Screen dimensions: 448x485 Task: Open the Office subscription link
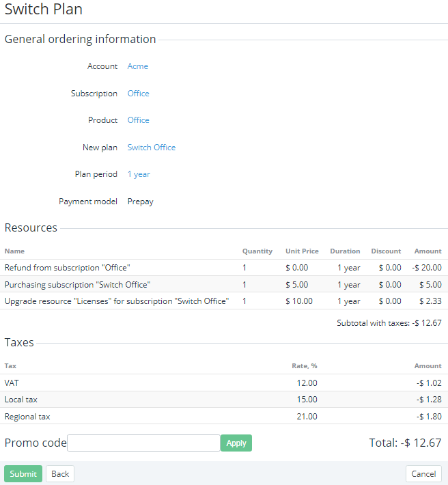click(x=138, y=94)
